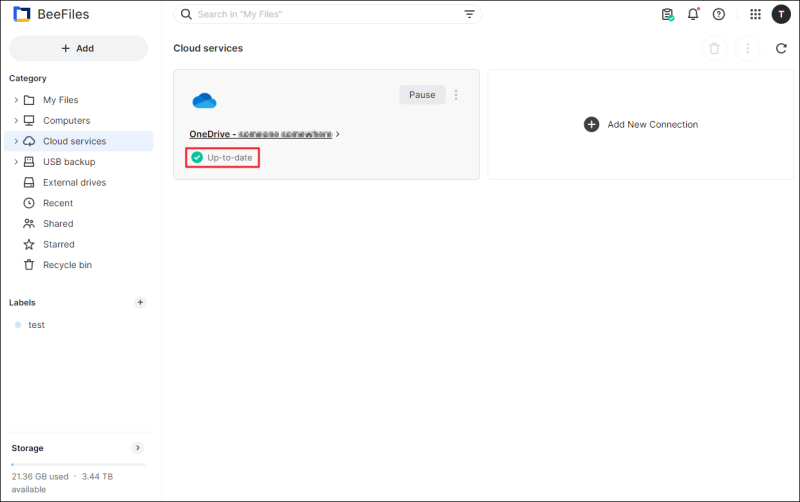The height and width of the screenshot is (502, 800).
Task: Click the USB drive icon beside USB backup
Action: pyautogui.click(x=29, y=162)
